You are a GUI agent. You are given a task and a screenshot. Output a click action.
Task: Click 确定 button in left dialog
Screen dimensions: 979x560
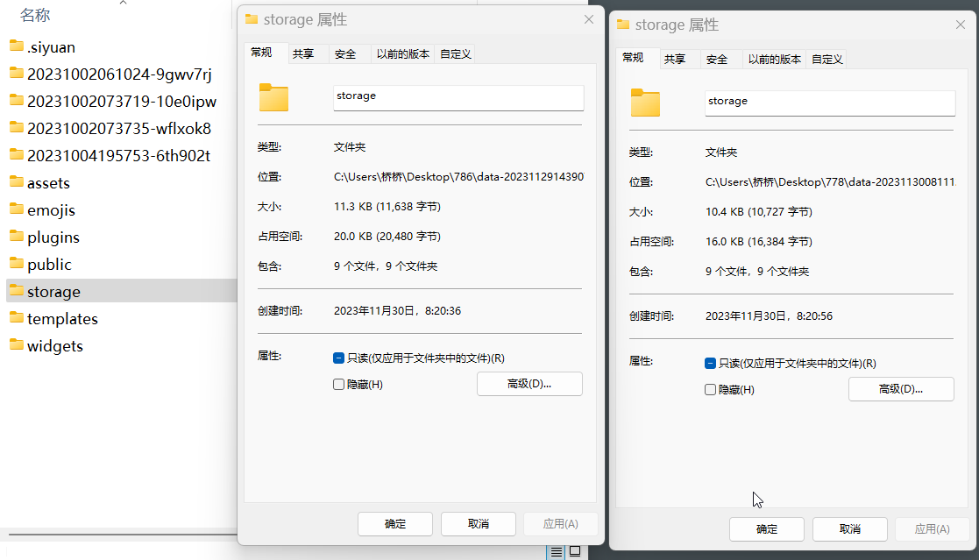pyautogui.click(x=395, y=524)
